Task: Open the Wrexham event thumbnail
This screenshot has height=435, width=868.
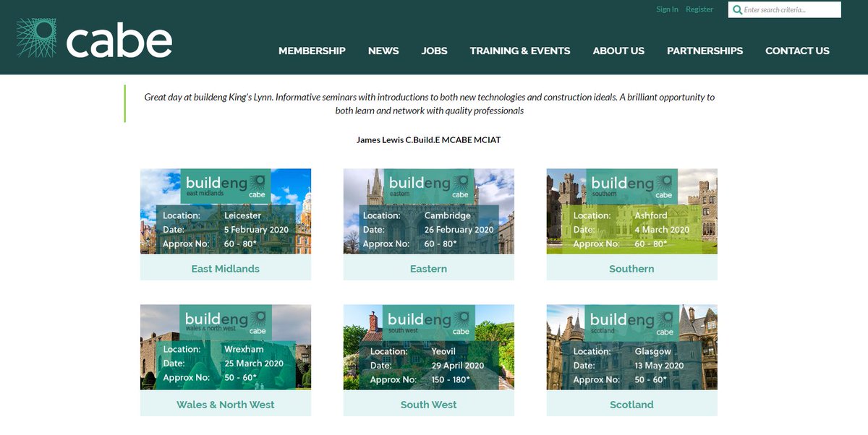Action: (226, 347)
